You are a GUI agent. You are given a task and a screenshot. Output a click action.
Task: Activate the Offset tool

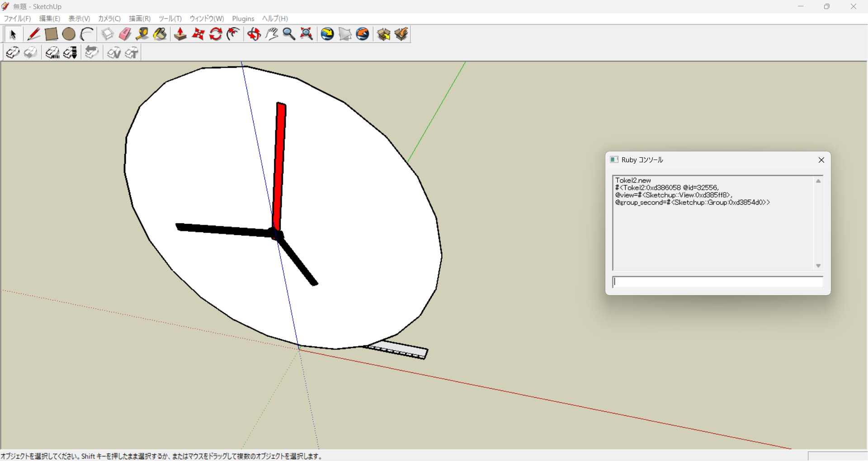pos(233,34)
